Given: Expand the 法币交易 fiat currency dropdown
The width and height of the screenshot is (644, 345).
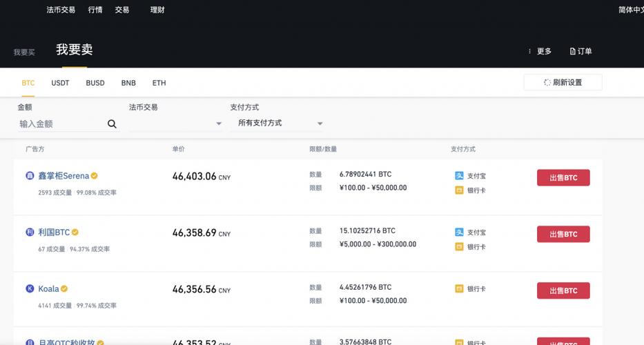Looking at the screenshot, I should pyautogui.click(x=218, y=124).
